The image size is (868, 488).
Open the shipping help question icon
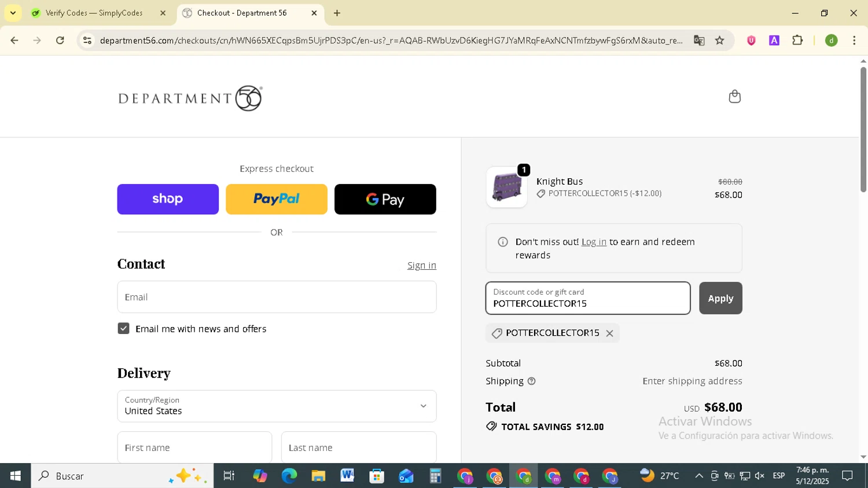tap(531, 381)
